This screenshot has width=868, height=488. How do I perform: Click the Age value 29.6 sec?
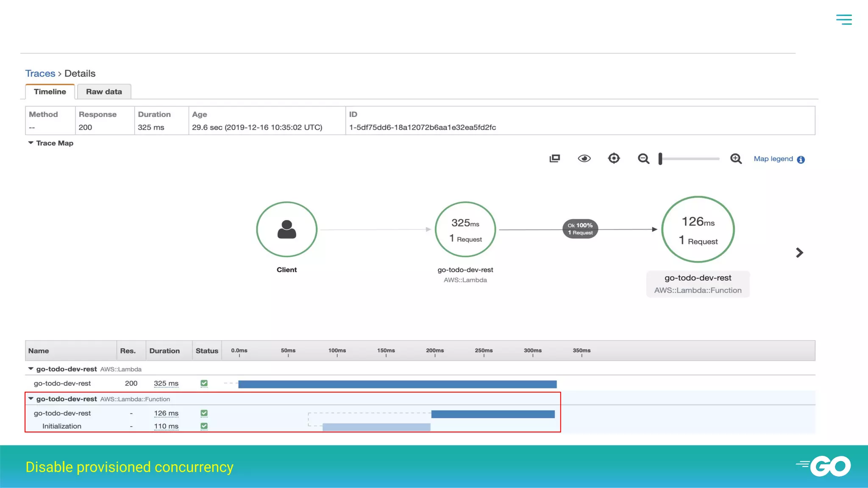click(x=257, y=128)
